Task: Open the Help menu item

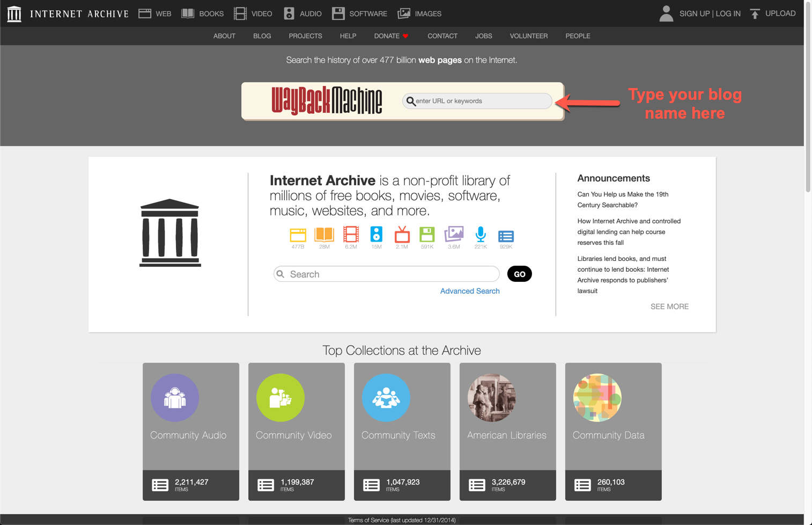Action: [348, 36]
